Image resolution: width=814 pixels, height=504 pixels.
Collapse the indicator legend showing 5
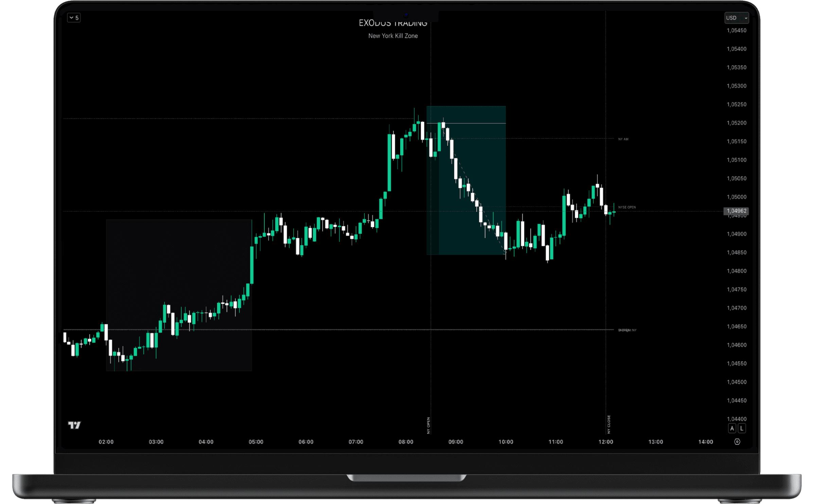[x=74, y=18]
